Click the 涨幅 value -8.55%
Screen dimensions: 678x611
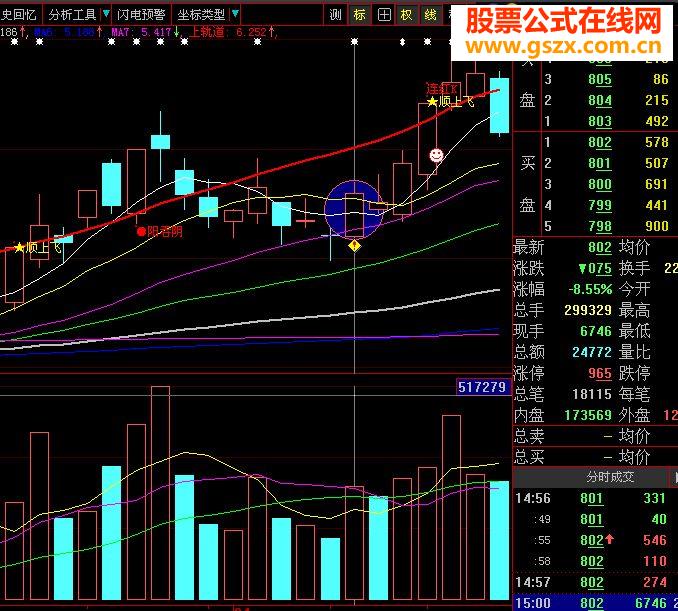[x=590, y=289]
